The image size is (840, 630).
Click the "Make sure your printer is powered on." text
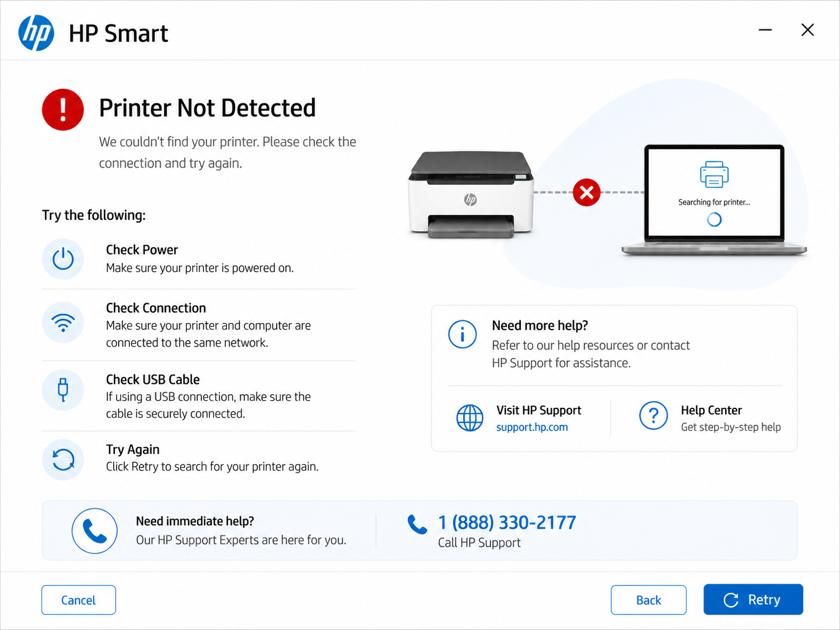[200, 268]
